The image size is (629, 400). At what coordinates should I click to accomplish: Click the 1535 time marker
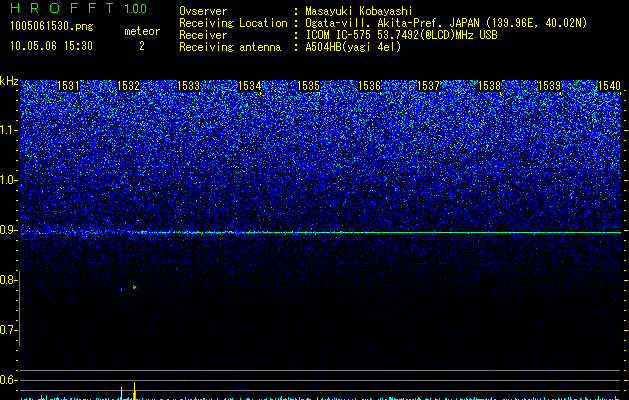point(308,86)
